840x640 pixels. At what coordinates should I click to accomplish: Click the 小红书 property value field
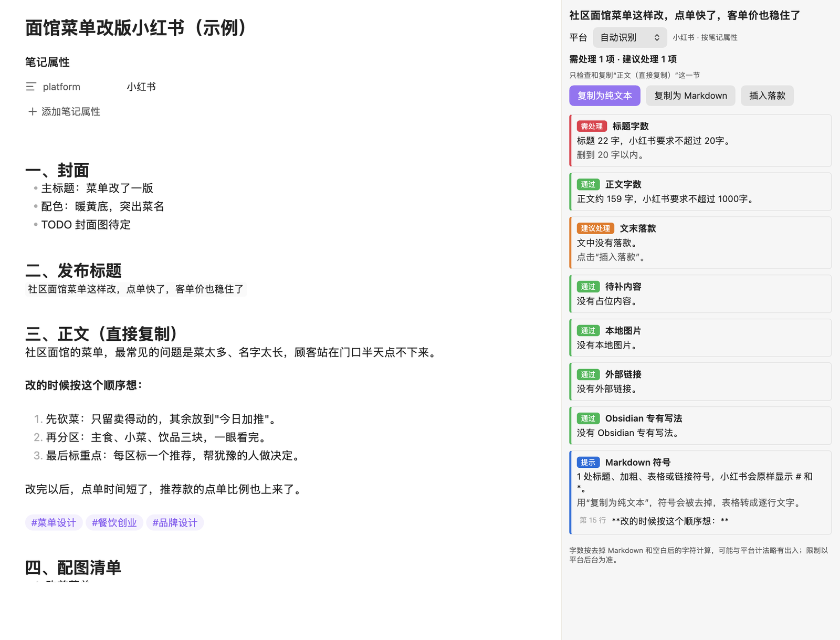coord(141,87)
